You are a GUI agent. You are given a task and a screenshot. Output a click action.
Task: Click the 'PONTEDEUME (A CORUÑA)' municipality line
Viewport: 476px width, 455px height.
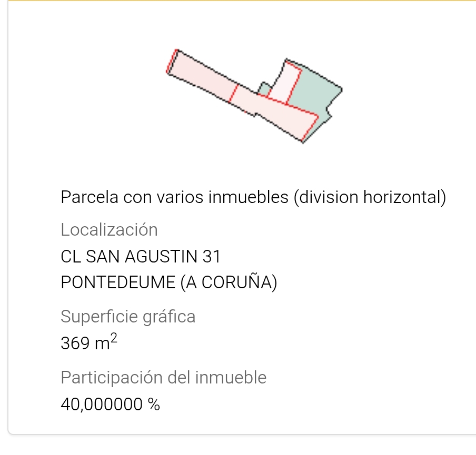[x=169, y=282]
